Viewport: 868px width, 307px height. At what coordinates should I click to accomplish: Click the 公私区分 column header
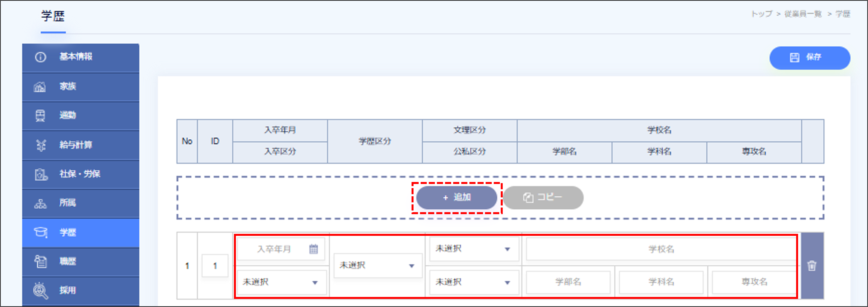click(469, 152)
